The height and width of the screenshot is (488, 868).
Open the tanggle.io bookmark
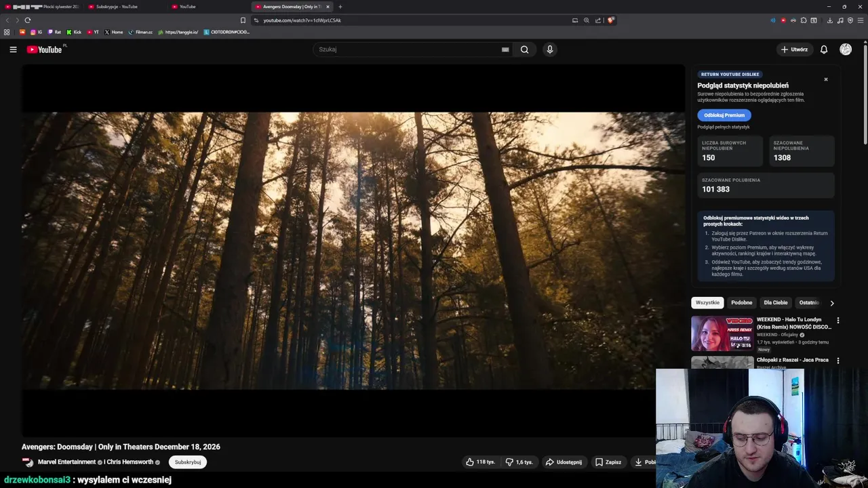(178, 32)
